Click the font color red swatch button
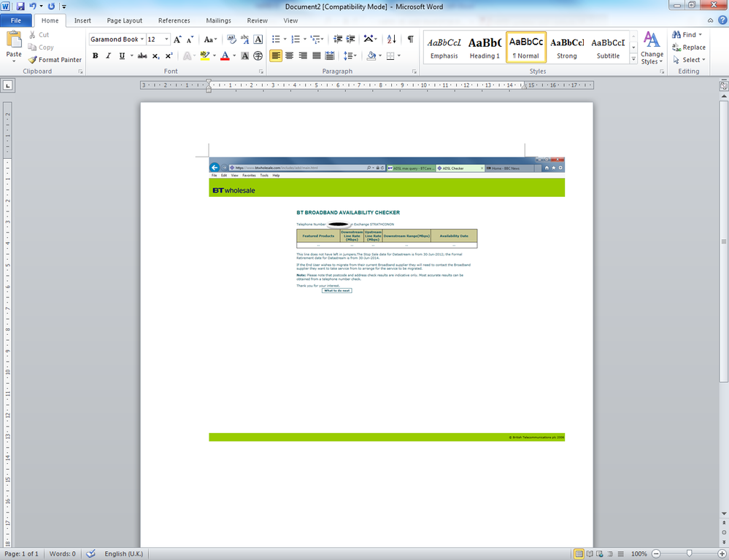This screenshot has width=729, height=560. pyautogui.click(x=225, y=55)
